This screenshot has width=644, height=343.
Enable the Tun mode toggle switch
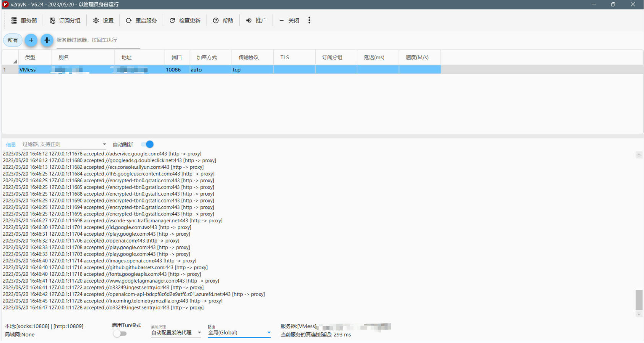pyautogui.click(x=120, y=334)
